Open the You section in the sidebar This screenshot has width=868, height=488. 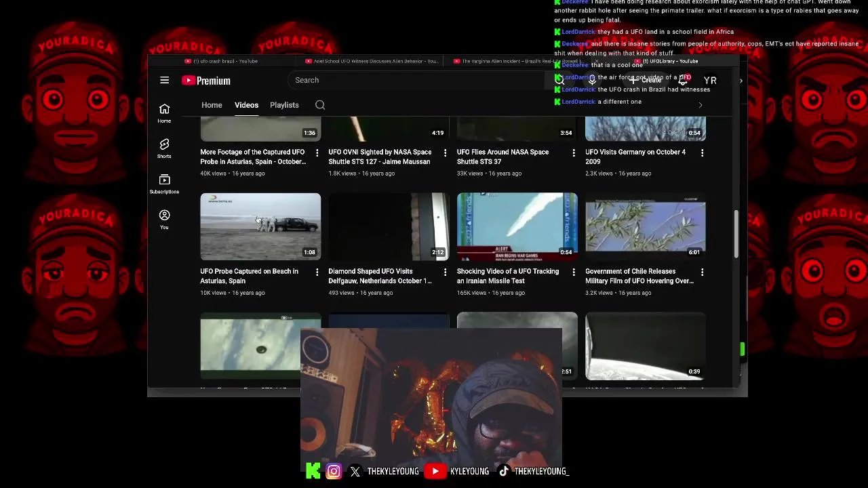point(164,219)
